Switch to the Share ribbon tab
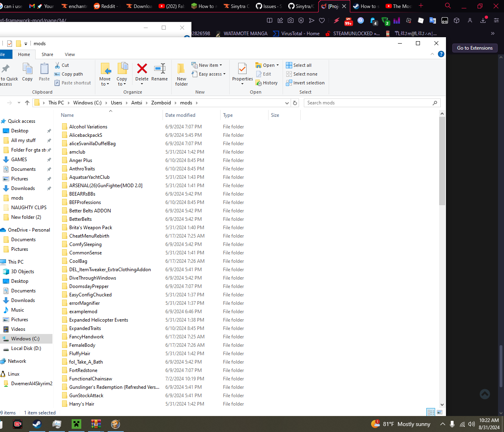The height and width of the screenshot is (432, 504). [x=47, y=54]
